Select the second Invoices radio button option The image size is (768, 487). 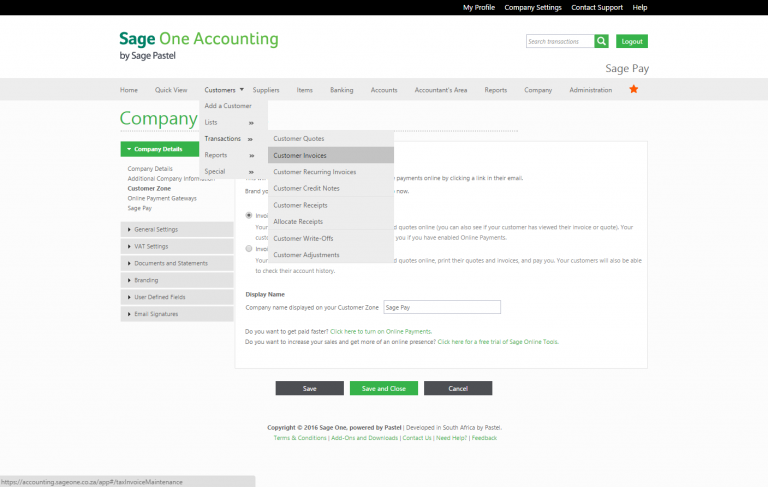249,248
